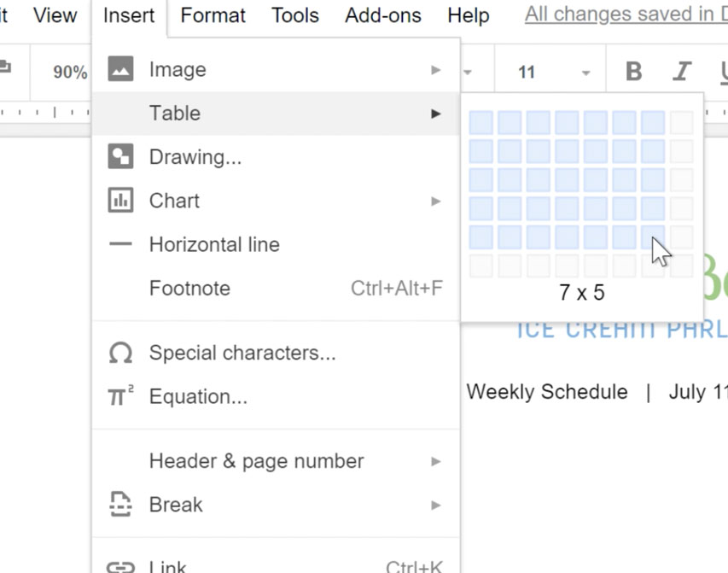Click the Break insert icon
The height and width of the screenshot is (573, 728).
[x=120, y=505]
